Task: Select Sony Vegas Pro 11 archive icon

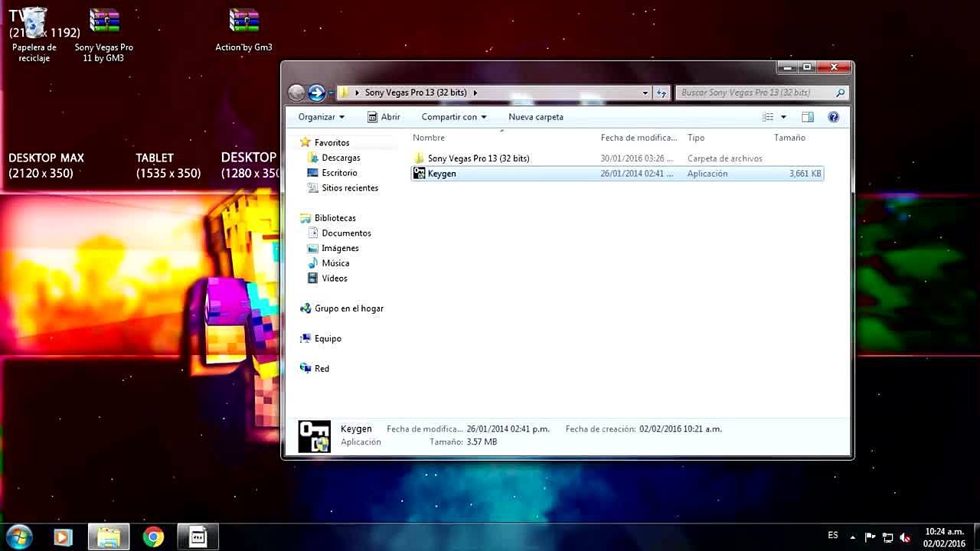Action: tap(104, 22)
